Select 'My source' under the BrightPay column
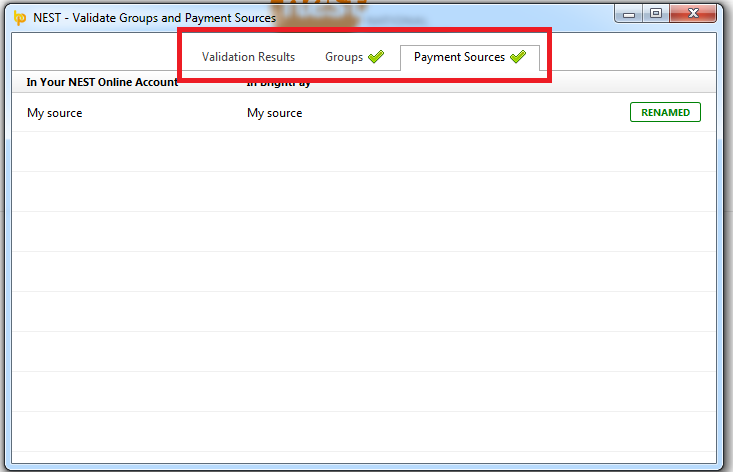733x472 pixels. tap(275, 113)
